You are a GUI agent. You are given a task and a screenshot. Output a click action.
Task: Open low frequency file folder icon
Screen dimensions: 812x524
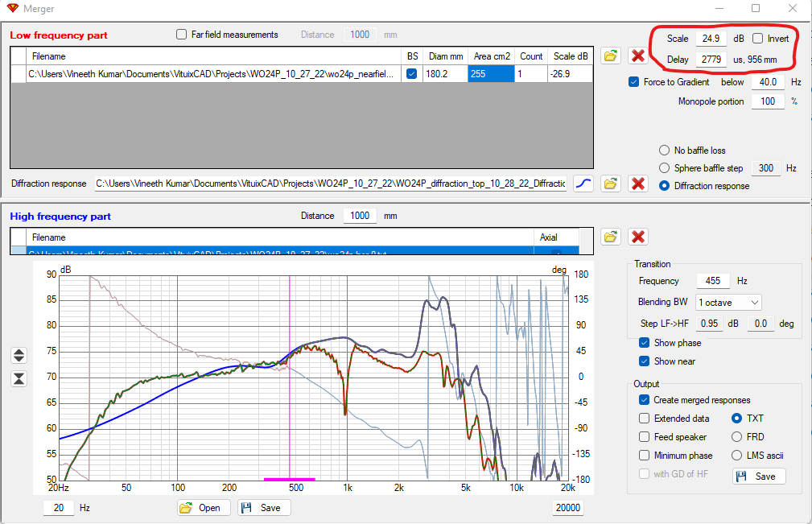pos(611,56)
